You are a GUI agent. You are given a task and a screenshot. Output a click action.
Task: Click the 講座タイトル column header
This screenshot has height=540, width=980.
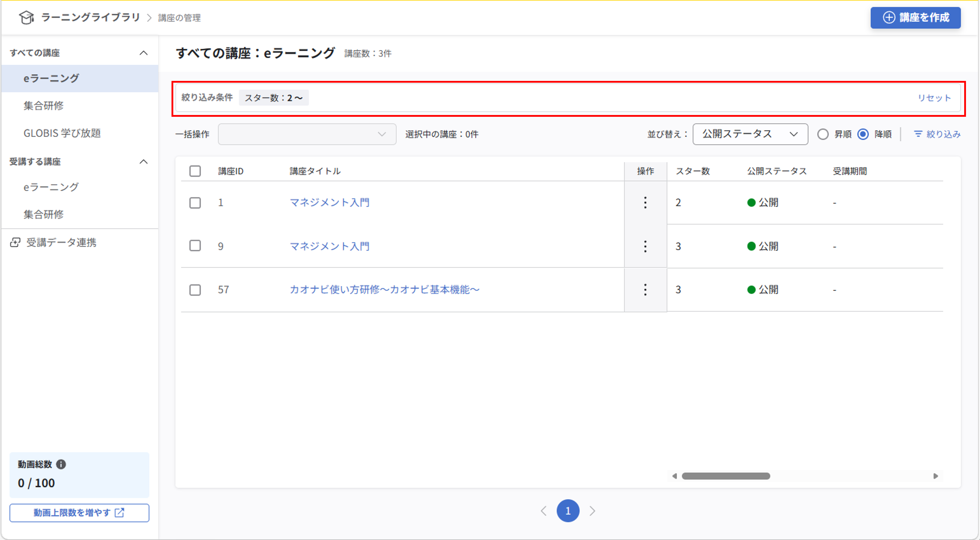(315, 171)
